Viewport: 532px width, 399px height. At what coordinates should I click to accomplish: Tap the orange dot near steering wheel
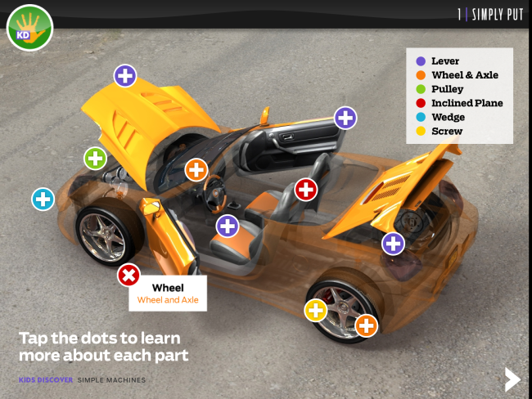pyautogui.click(x=196, y=169)
